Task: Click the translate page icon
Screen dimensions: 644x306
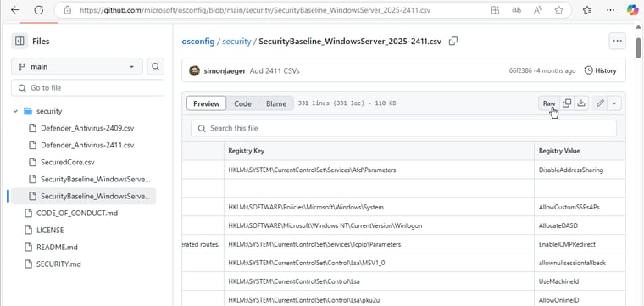Action: point(516,10)
